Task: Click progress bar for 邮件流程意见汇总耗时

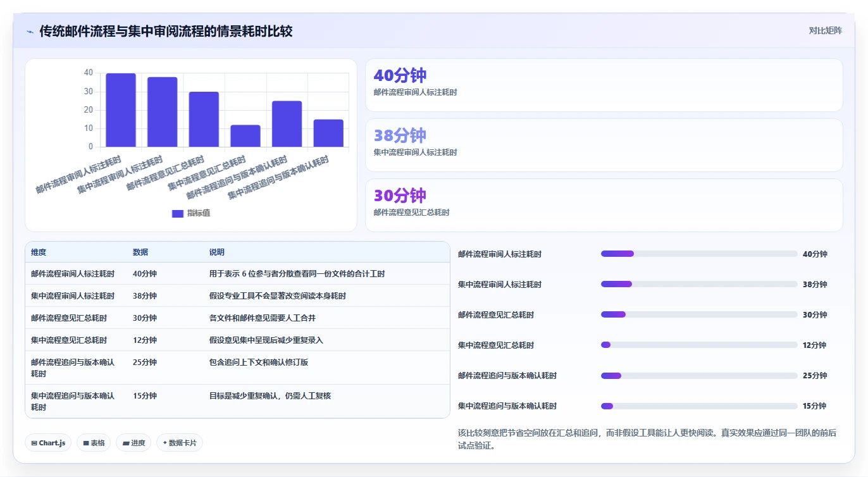Action: click(699, 314)
